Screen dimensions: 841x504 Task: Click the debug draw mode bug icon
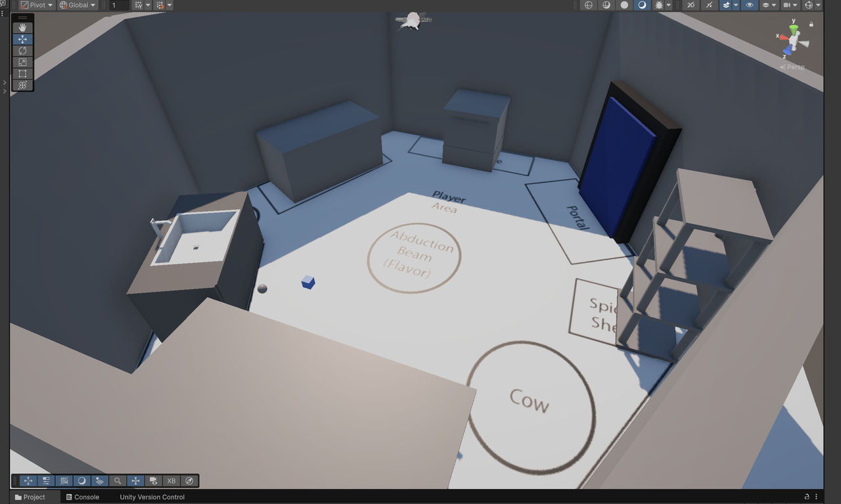point(659,5)
